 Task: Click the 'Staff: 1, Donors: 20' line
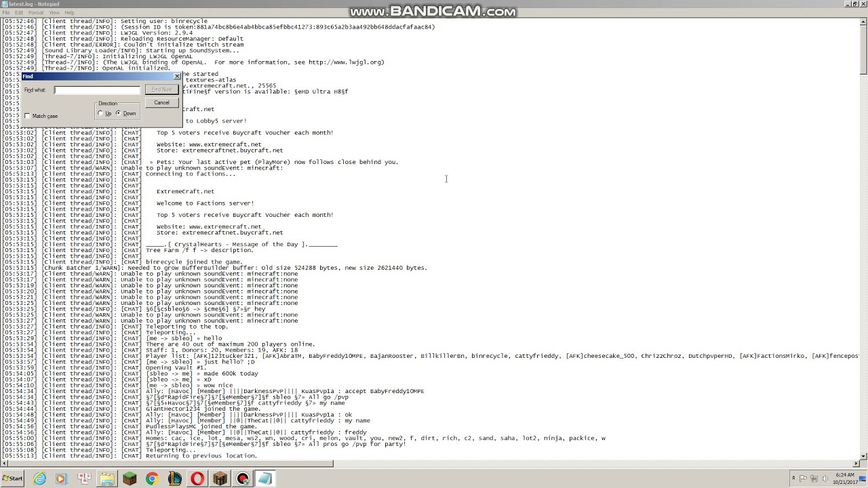221,350
